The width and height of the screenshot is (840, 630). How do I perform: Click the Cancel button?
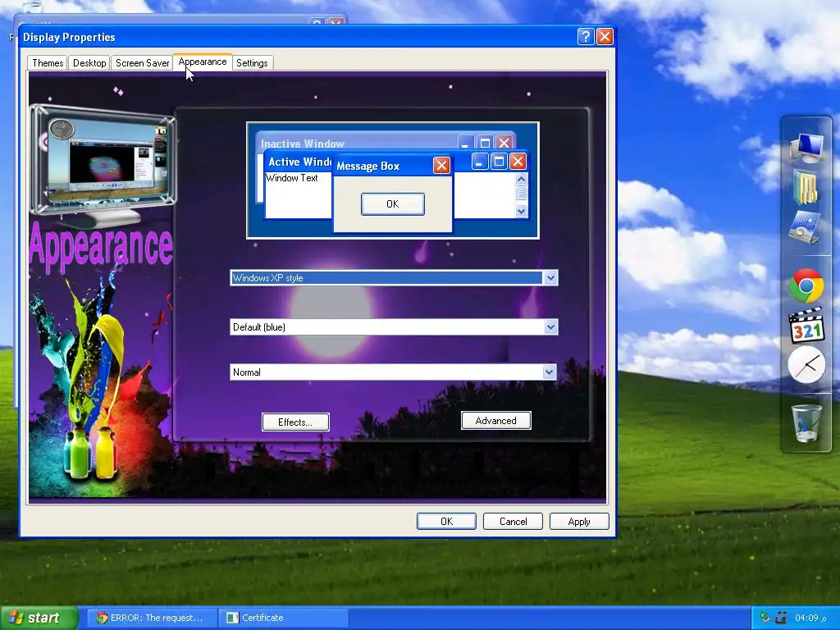click(513, 522)
